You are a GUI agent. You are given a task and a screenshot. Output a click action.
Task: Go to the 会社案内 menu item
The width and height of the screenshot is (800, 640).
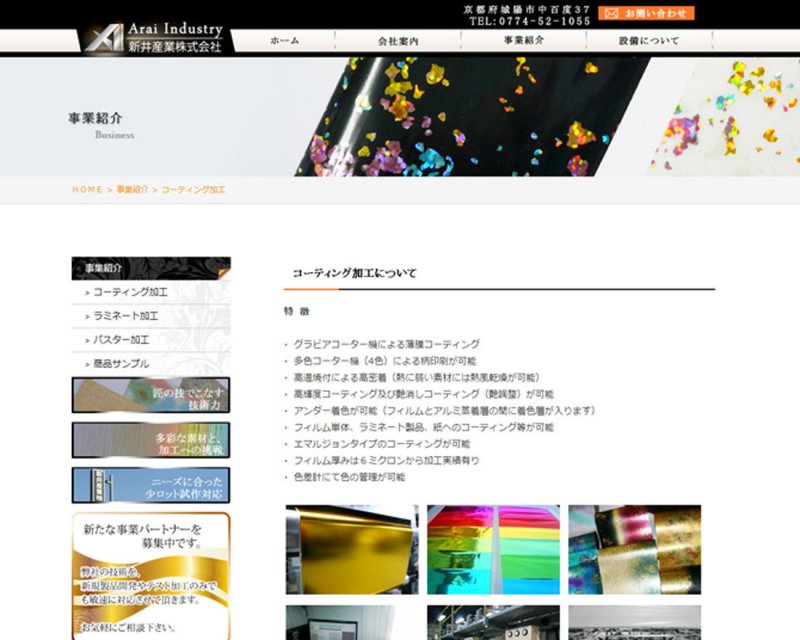[x=398, y=41]
